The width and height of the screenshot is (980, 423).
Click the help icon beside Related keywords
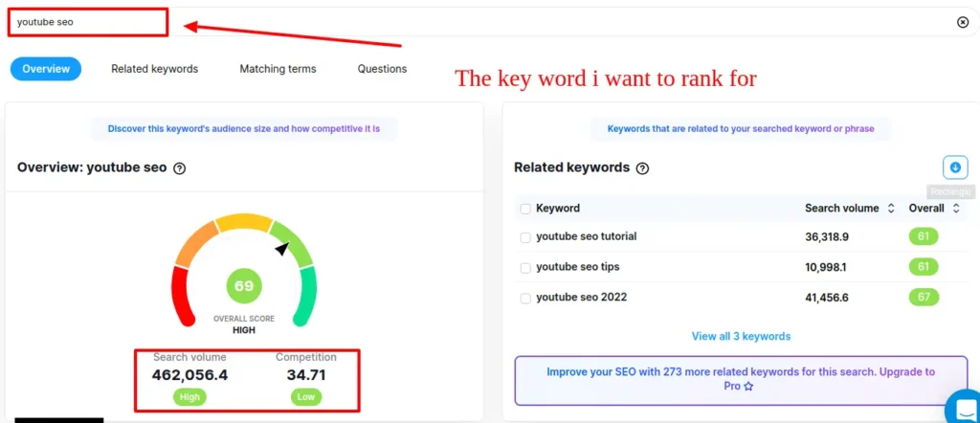pyautogui.click(x=642, y=168)
